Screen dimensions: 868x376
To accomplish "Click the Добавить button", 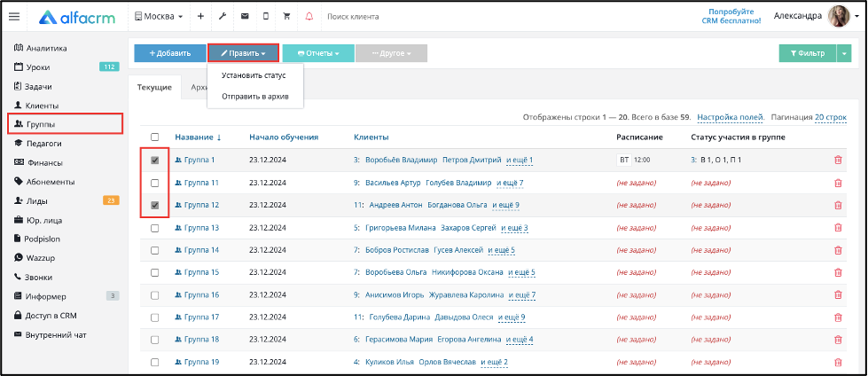I will (170, 53).
